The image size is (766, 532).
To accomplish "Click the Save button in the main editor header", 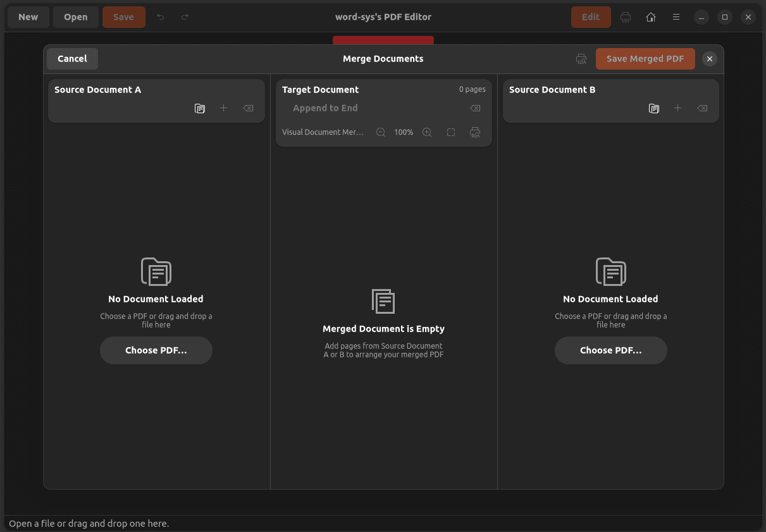I will point(124,17).
